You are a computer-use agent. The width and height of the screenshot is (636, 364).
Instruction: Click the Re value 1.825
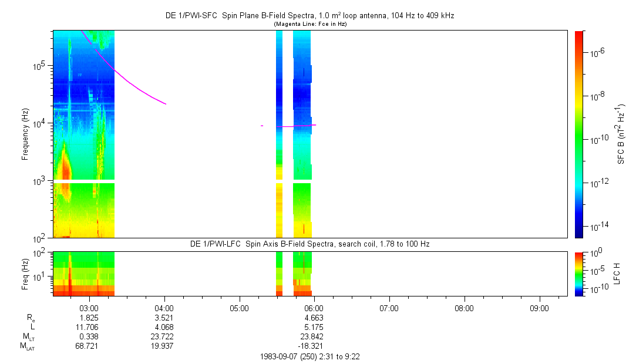[89, 318]
